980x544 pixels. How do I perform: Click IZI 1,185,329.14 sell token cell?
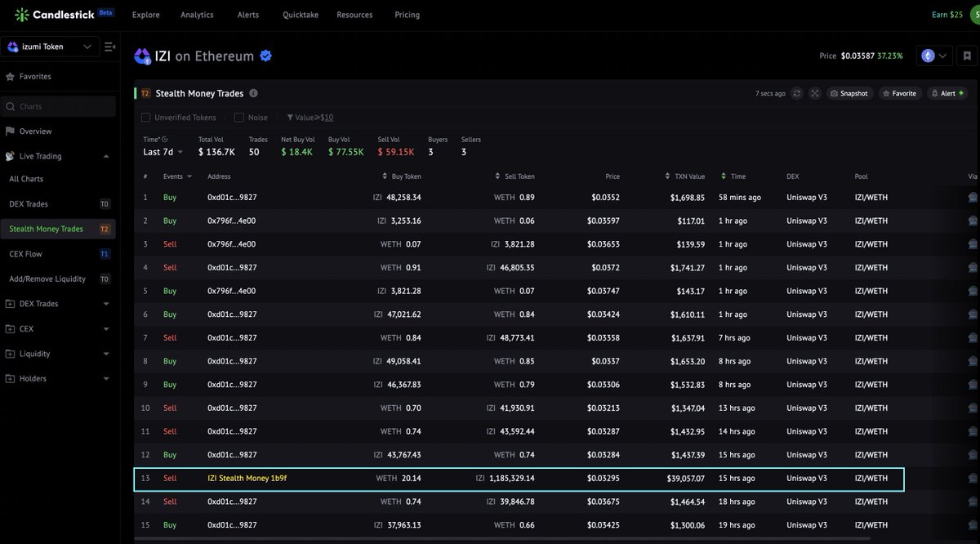pyautogui.click(x=506, y=478)
